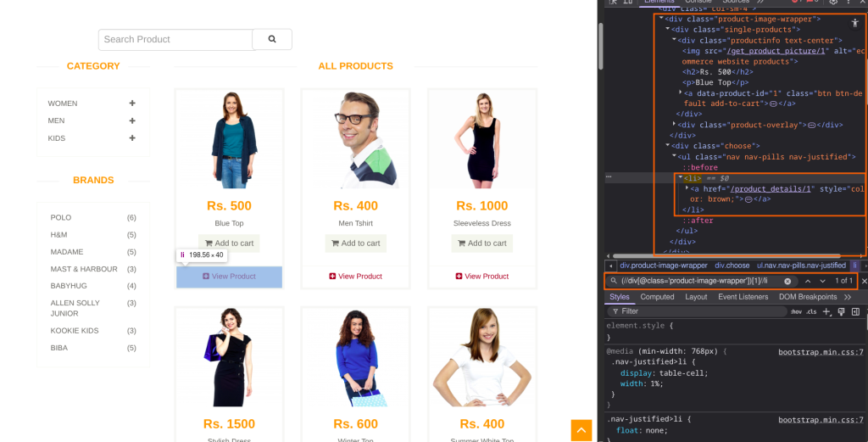Screen dimensions: 868x442
Task: Click View Product under Sleeveless Dress
Action: (482, 277)
